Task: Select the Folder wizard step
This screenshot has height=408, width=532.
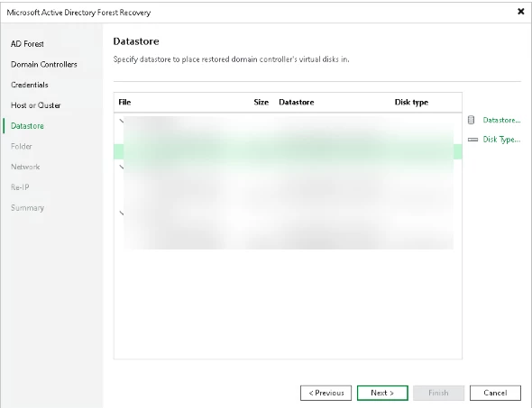Action: click(21, 147)
